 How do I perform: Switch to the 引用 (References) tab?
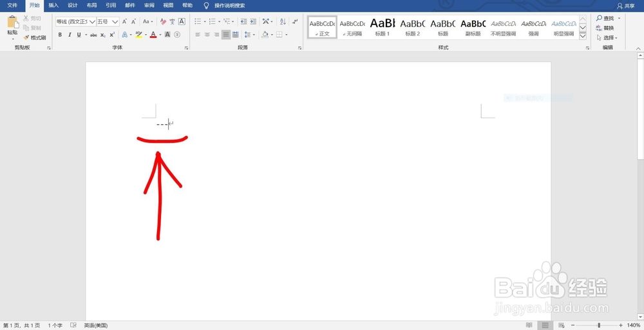pos(111,5)
